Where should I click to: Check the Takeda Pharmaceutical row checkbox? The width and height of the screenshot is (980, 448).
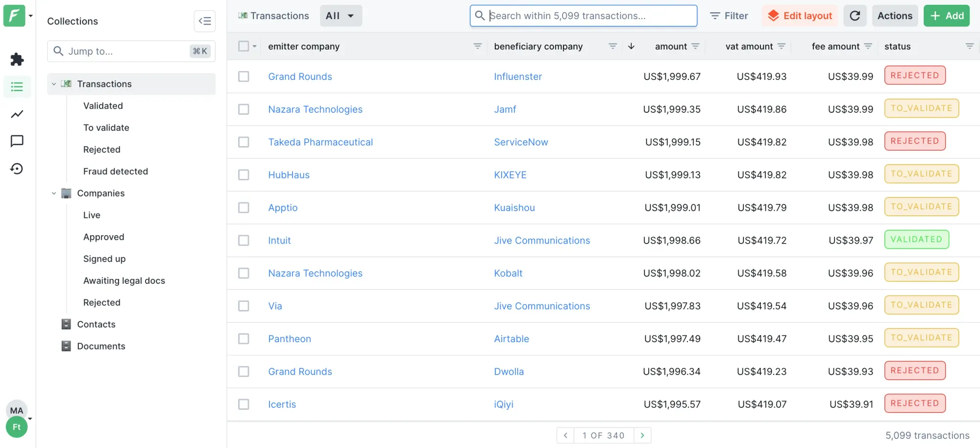tap(244, 142)
